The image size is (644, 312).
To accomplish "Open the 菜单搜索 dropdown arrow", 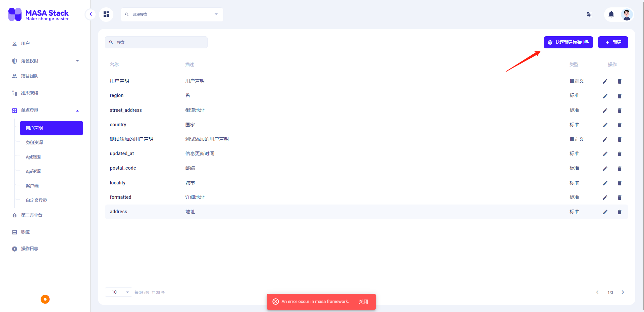I will (215, 14).
